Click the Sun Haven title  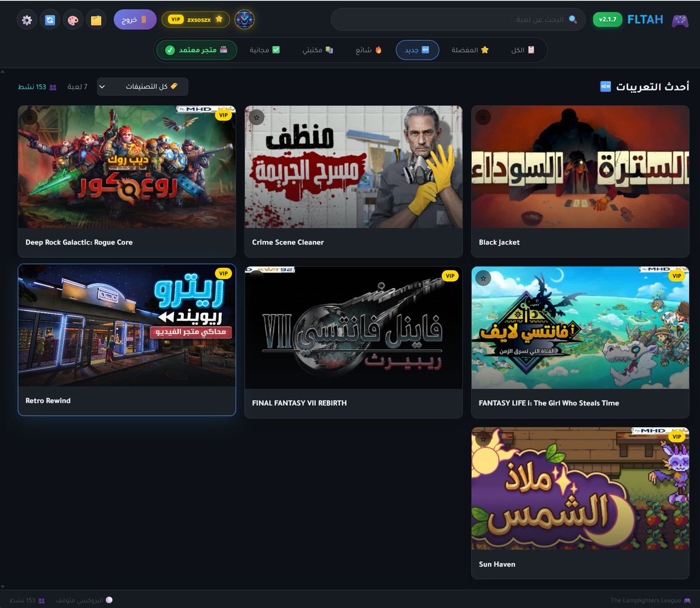(496, 564)
